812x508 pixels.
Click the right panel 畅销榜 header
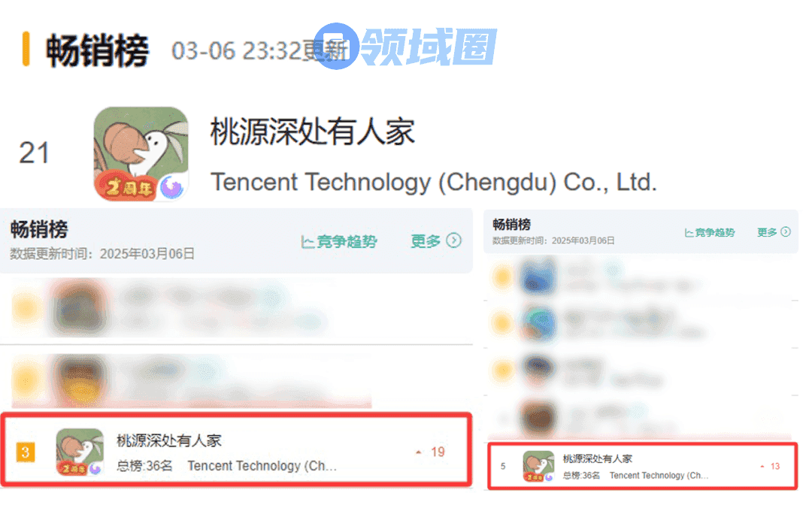tap(512, 224)
